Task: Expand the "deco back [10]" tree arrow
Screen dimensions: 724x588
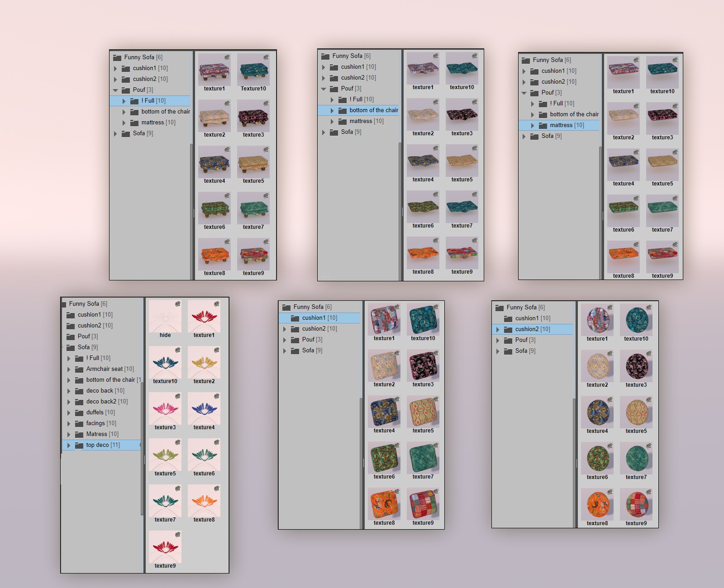Action: tap(69, 391)
